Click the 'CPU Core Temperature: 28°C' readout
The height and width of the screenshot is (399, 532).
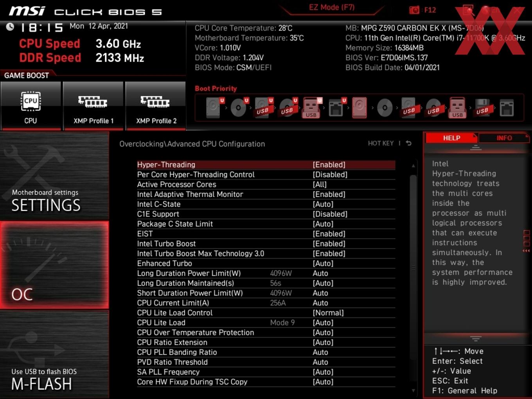pyautogui.click(x=243, y=28)
